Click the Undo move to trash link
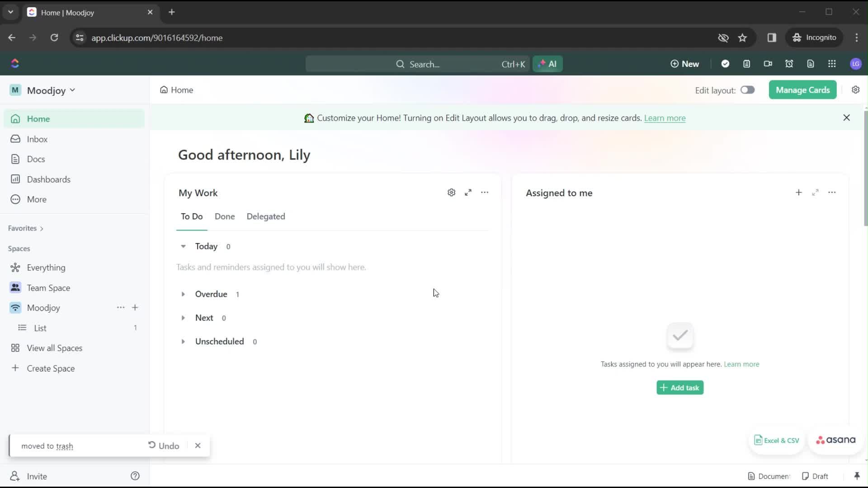 [164, 445]
